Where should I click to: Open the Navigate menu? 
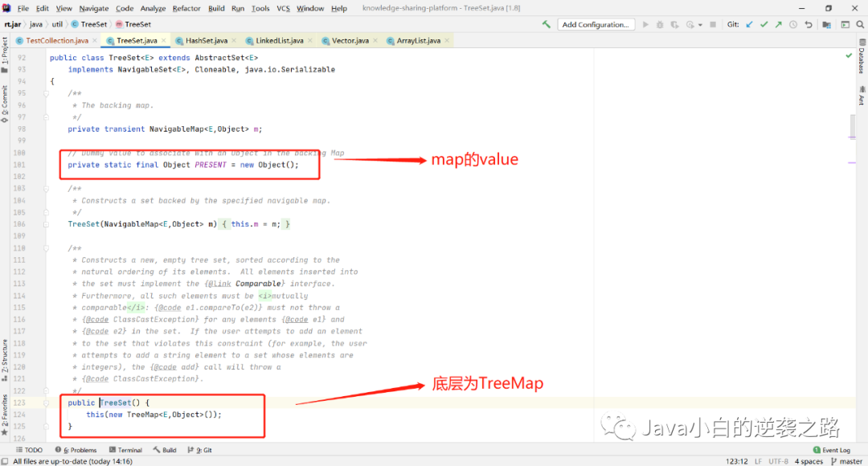coord(93,8)
